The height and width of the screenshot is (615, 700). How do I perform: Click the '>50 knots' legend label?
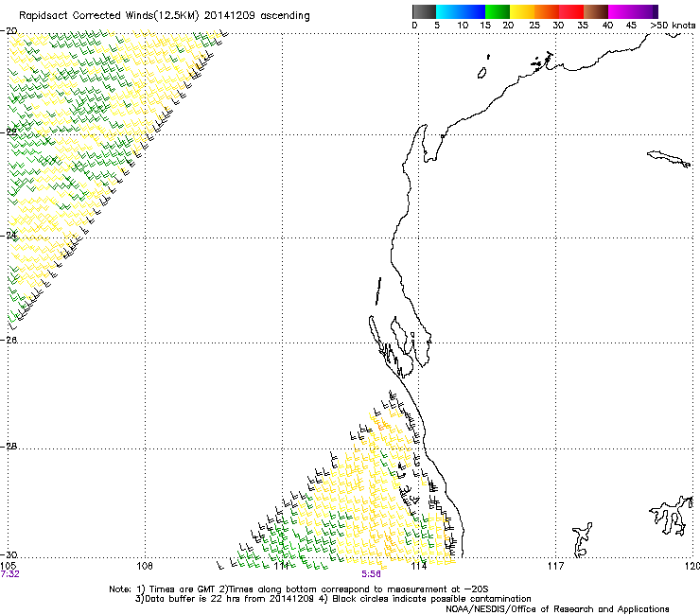click(x=673, y=26)
